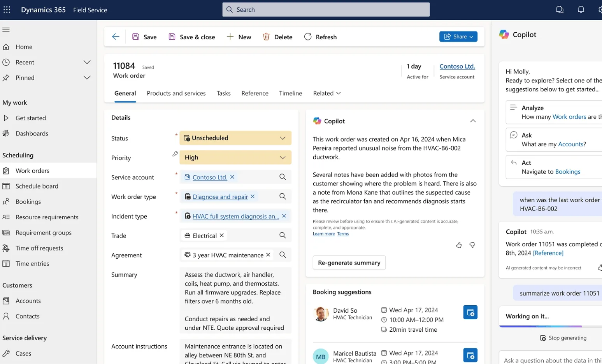Click Save & close
The image size is (602, 364).
tap(191, 37)
